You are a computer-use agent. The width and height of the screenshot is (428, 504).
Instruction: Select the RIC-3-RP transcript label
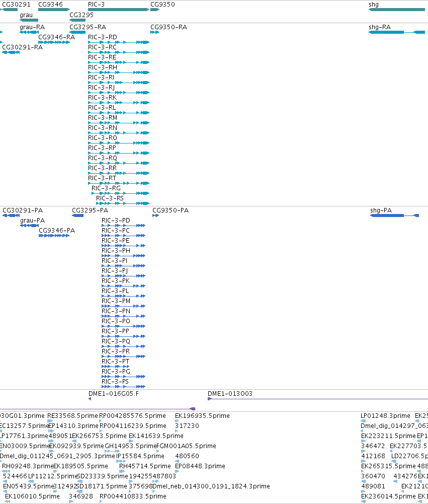click(102, 148)
